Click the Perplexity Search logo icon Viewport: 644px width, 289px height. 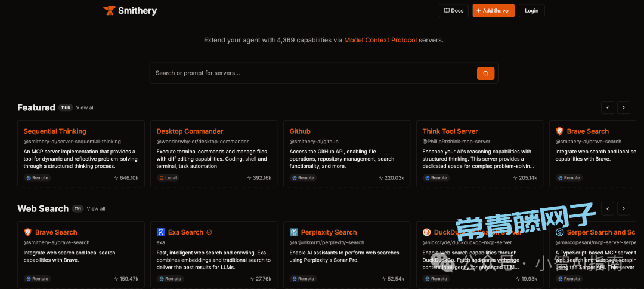pos(293,232)
